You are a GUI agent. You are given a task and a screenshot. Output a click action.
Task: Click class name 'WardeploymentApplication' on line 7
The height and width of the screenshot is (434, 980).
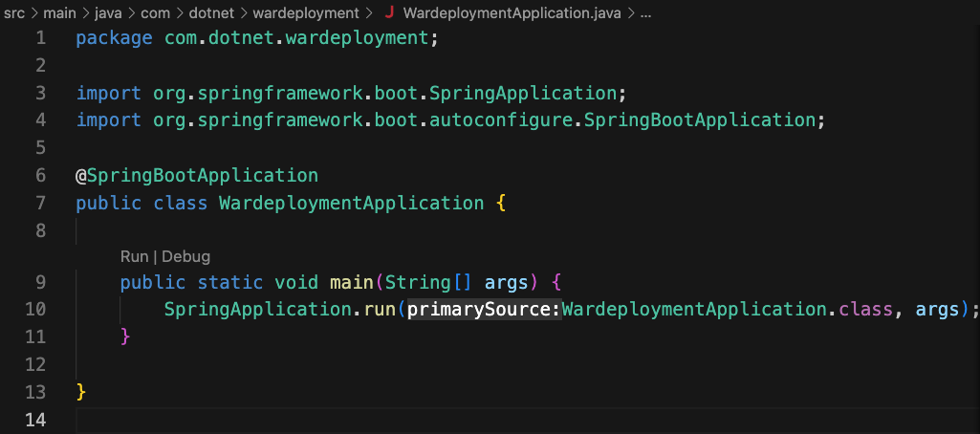[351, 203]
